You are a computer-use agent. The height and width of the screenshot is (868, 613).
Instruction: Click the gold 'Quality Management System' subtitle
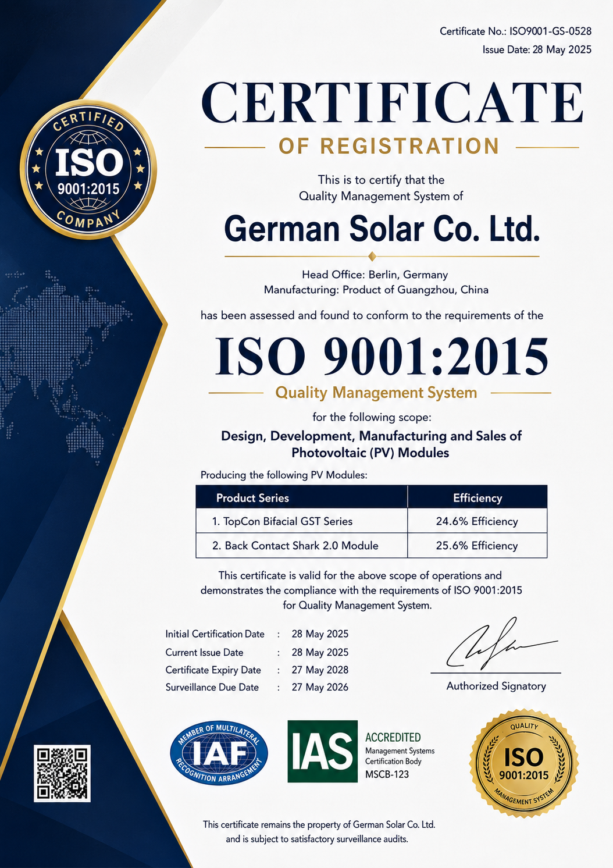[376, 393]
